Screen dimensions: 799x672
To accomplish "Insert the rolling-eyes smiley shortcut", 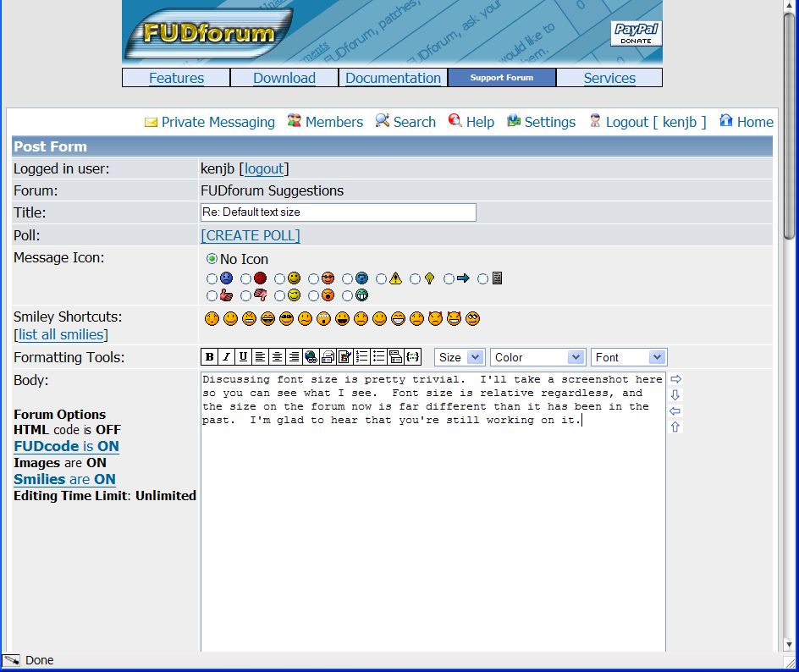I will [x=472, y=319].
